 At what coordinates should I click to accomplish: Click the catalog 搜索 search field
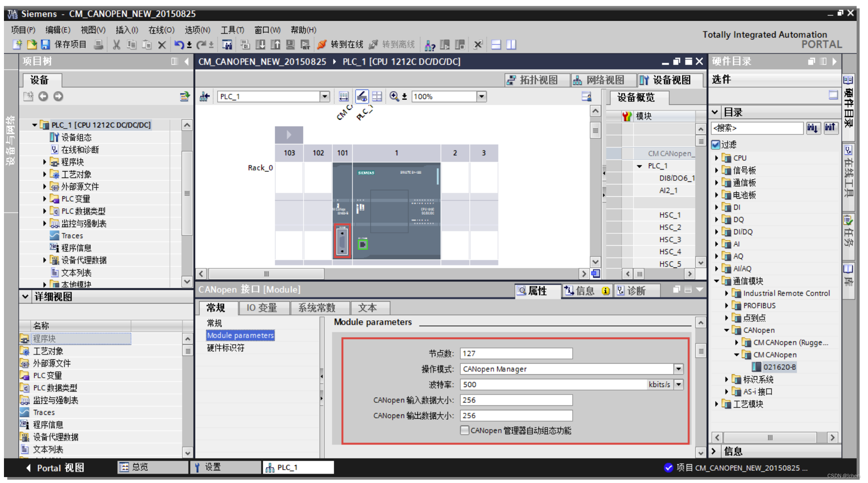(757, 128)
